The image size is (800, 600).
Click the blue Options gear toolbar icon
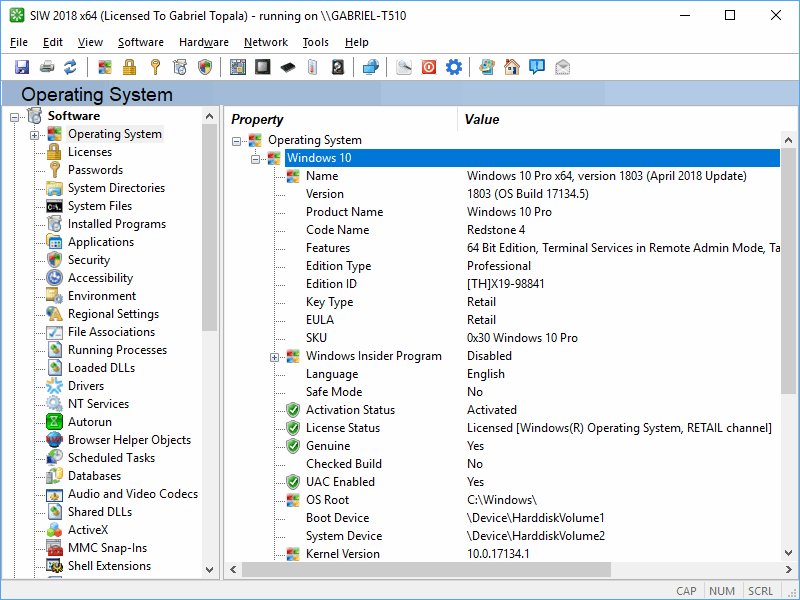(x=454, y=67)
